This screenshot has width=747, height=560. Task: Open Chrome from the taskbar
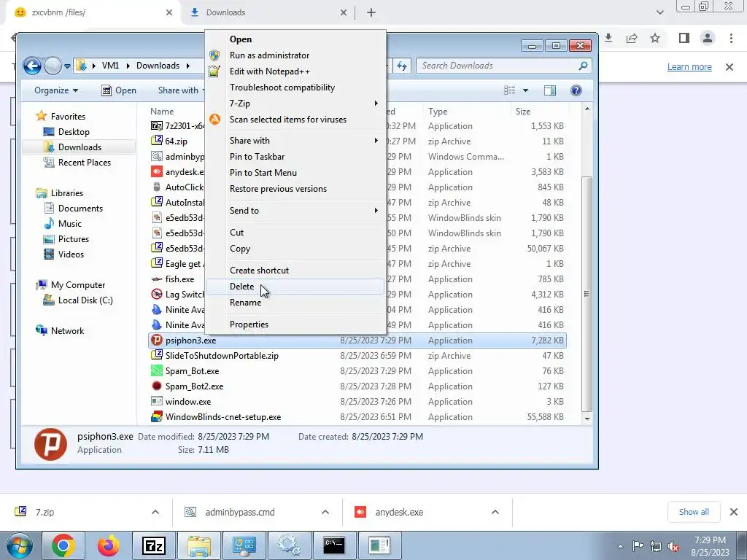63,545
